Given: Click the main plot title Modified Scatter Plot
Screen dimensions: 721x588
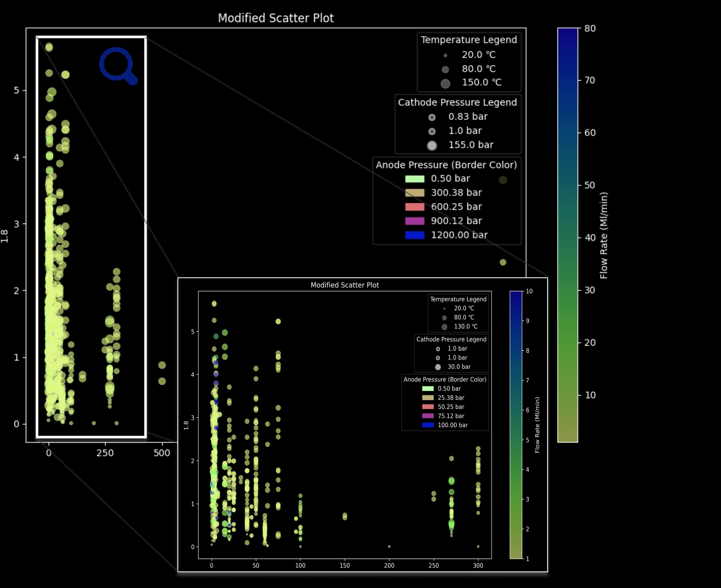Looking at the screenshot, I should 275,18.
